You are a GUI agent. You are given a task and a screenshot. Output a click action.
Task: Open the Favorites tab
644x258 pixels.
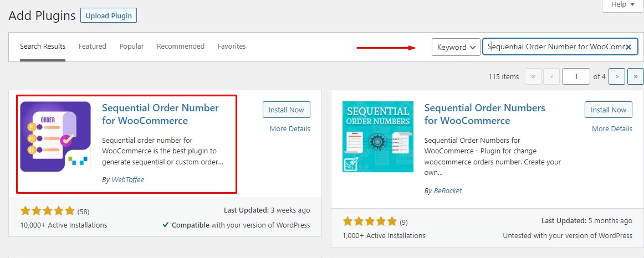point(232,47)
